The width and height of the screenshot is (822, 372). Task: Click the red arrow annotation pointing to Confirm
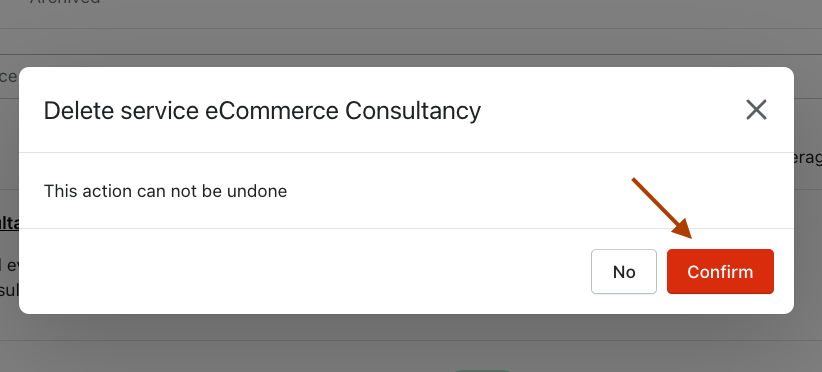coord(662,209)
